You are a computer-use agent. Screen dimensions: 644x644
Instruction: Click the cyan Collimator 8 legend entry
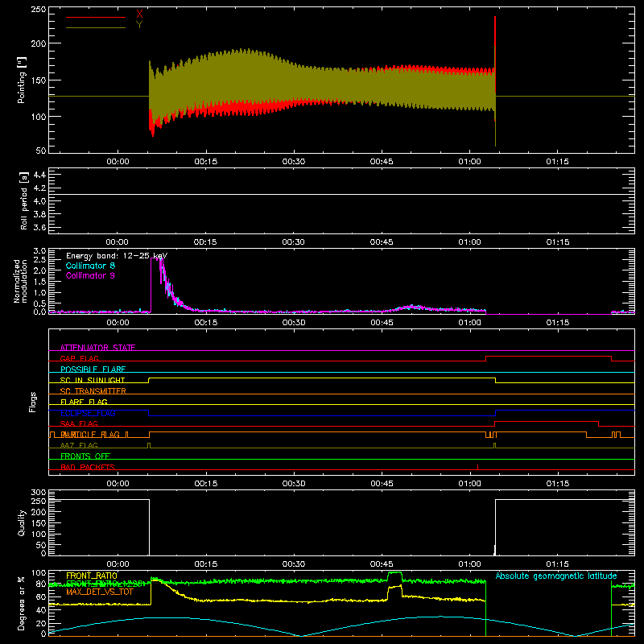pos(90,266)
